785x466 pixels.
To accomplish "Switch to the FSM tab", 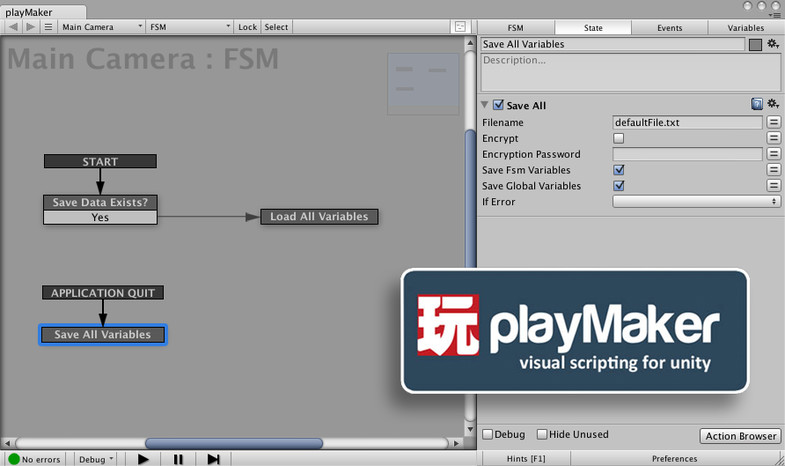I will (x=516, y=28).
